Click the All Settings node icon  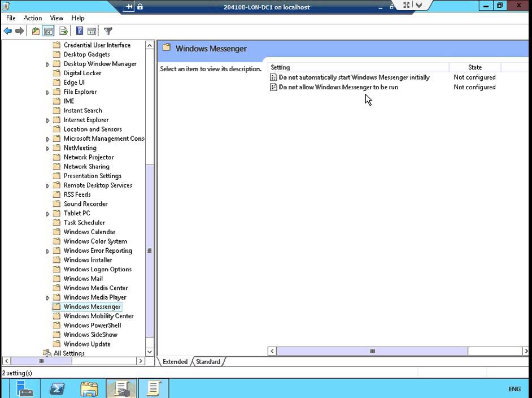pyautogui.click(x=47, y=353)
